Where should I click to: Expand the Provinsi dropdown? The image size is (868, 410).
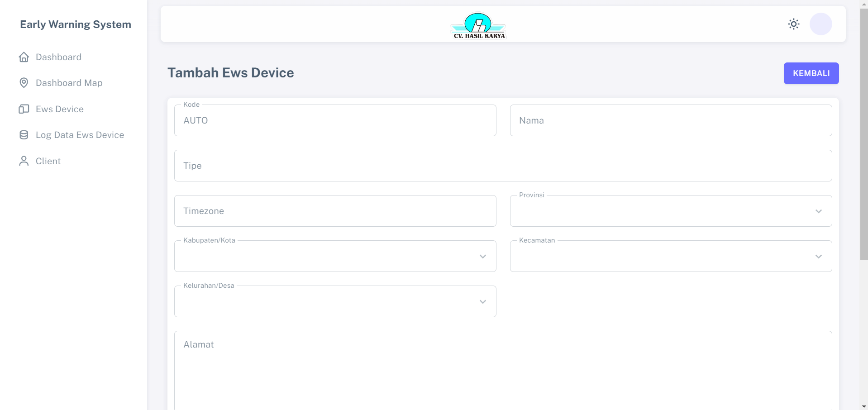point(671,211)
